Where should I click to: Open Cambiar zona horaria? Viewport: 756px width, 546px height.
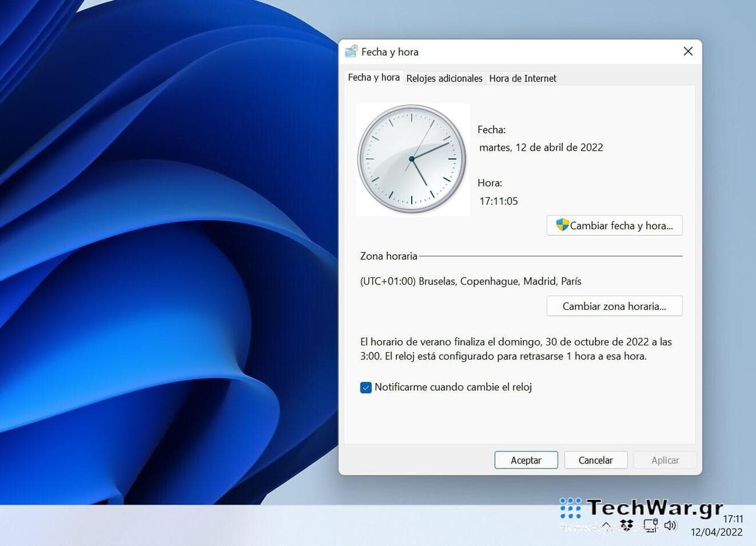tap(614, 306)
